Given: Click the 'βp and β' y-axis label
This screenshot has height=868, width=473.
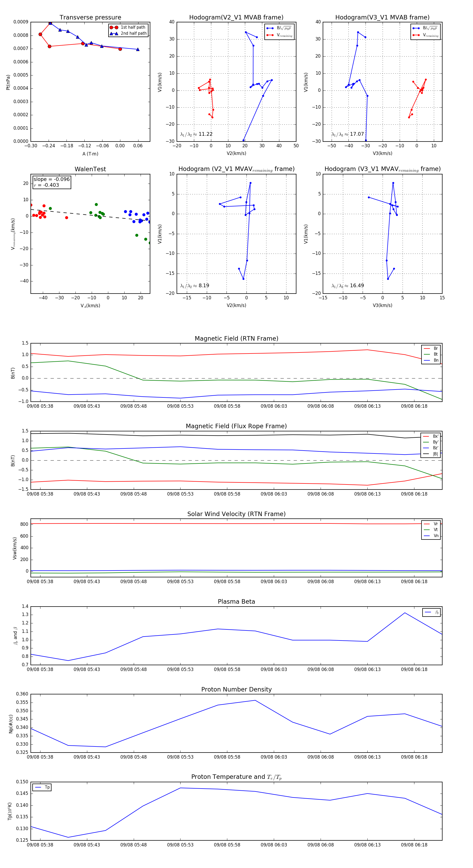Looking at the screenshot, I should [15, 636].
